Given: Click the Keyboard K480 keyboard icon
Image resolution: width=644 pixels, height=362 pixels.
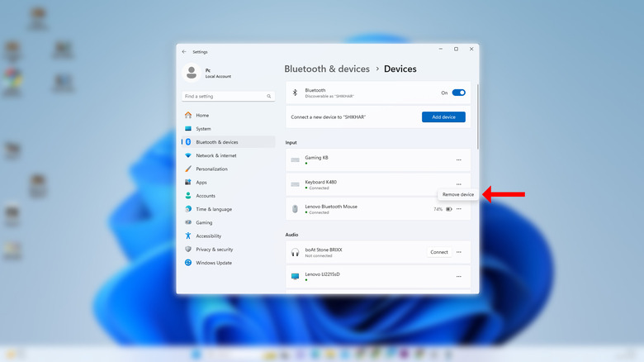Looking at the screenshot, I should pos(295,184).
